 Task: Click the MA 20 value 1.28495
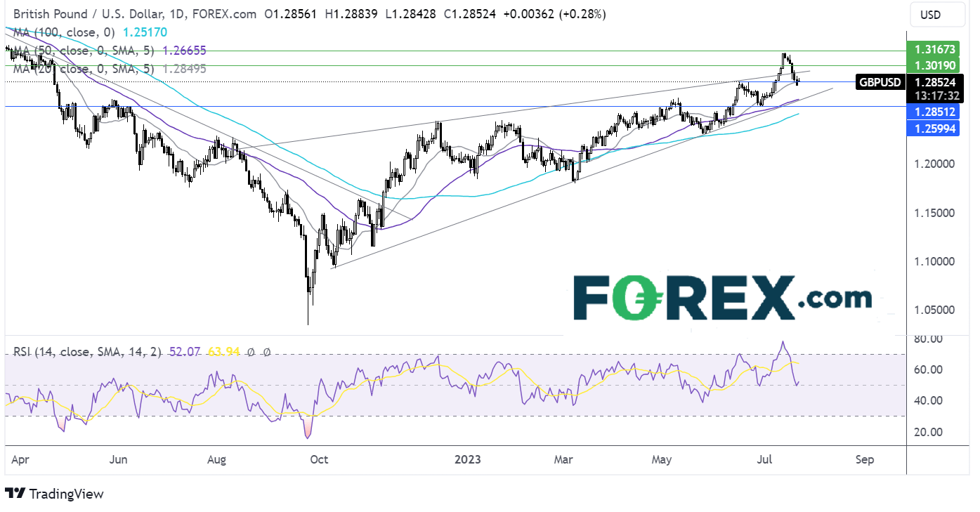point(185,68)
